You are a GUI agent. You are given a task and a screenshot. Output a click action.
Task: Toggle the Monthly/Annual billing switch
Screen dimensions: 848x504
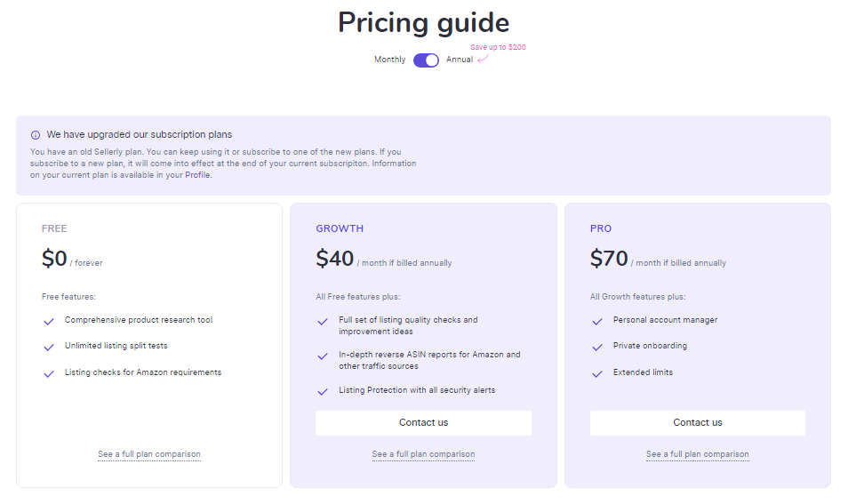tap(426, 60)
